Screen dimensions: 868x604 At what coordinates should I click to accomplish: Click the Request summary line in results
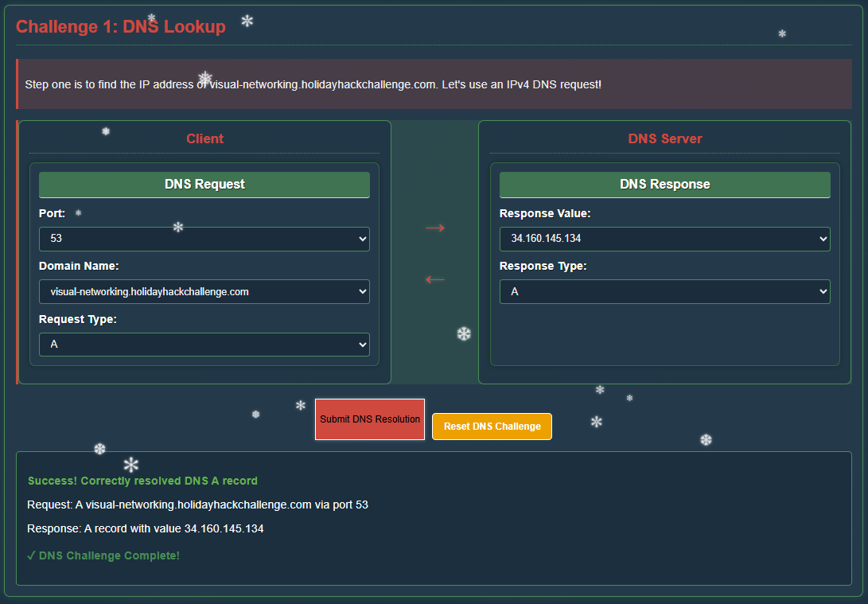(x=197, y=505)
